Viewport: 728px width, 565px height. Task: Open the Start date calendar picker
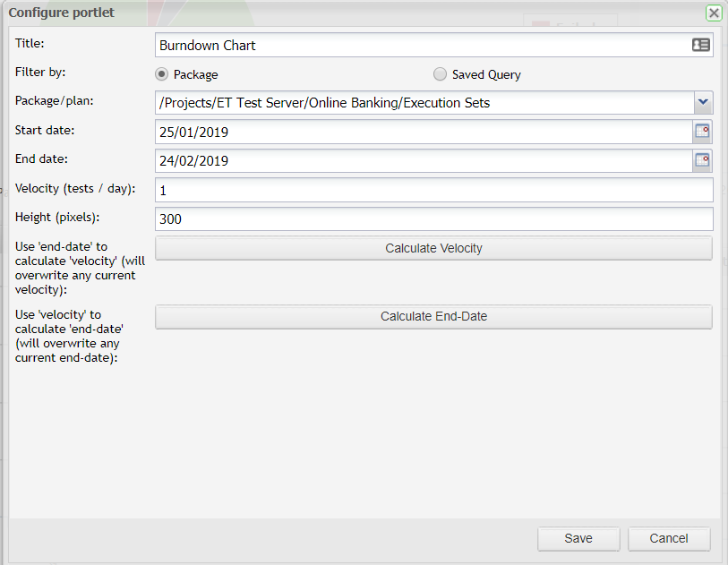[703, 133]
